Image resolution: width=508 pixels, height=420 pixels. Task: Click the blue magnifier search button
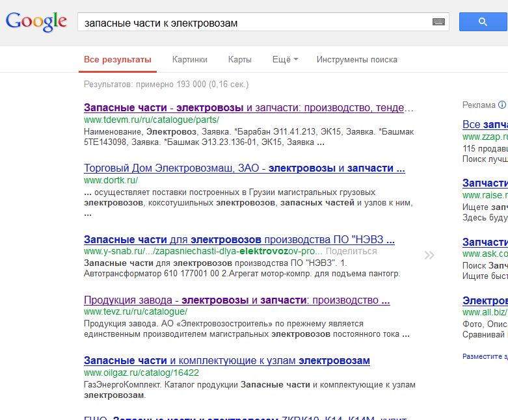point(483,21)
